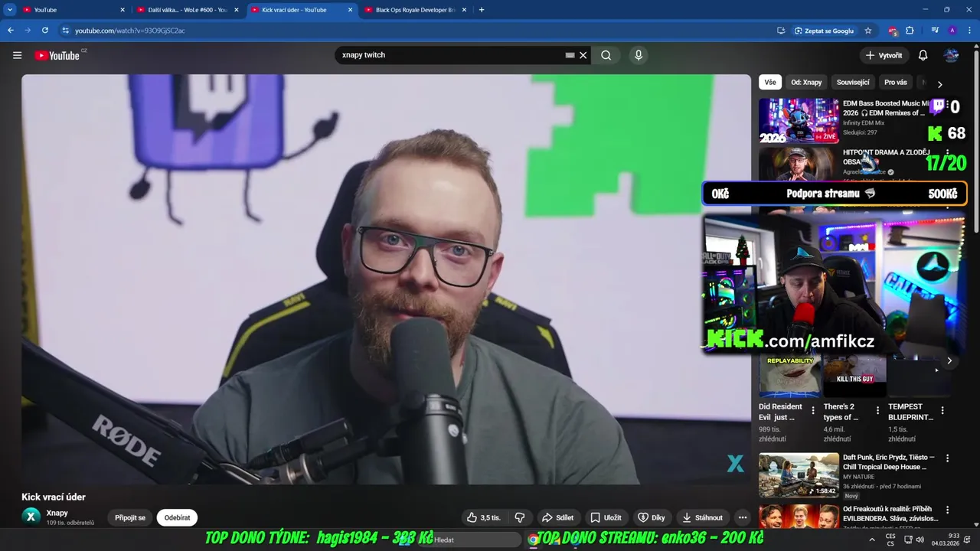Select the 'Pro vás' filter chip
The image size is (980, 551).
coord(895,82)
